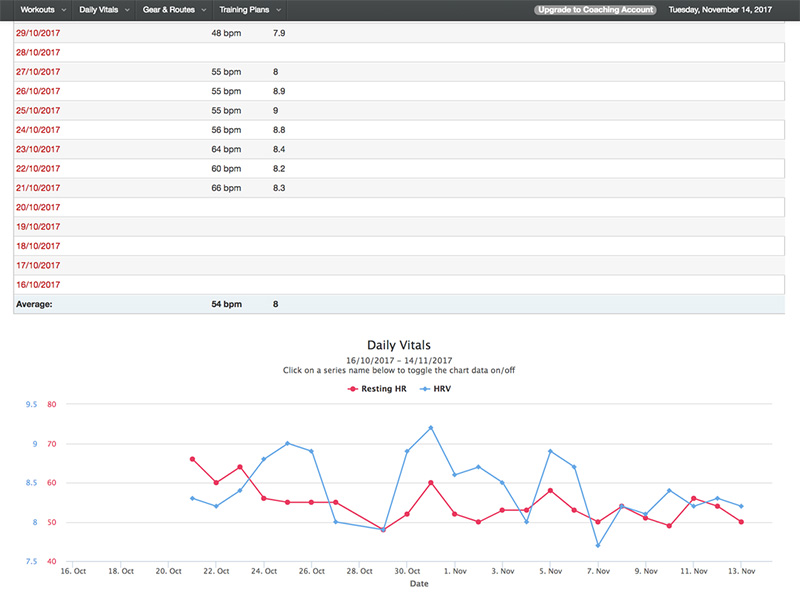The width and height of the screenshot is (800, 601).
Task: Click Upgrade to Coaching Account button
Action: pos(595,10)
